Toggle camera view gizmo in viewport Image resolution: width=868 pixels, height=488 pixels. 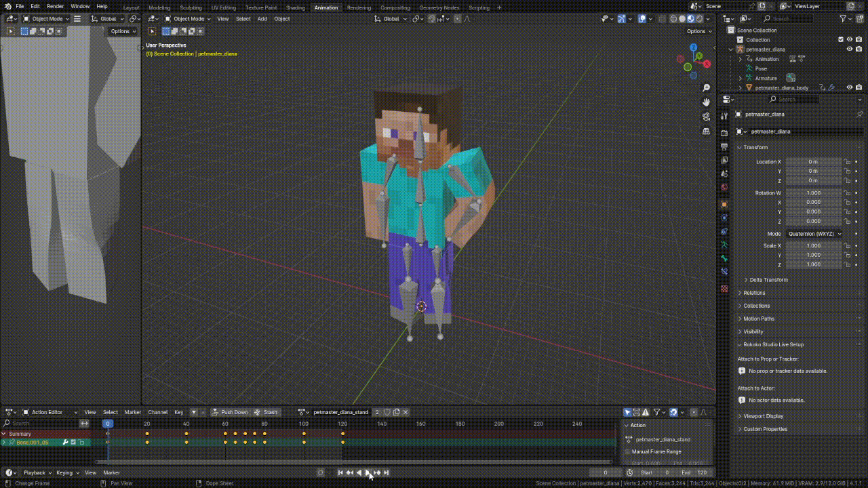tap(706, 117)
